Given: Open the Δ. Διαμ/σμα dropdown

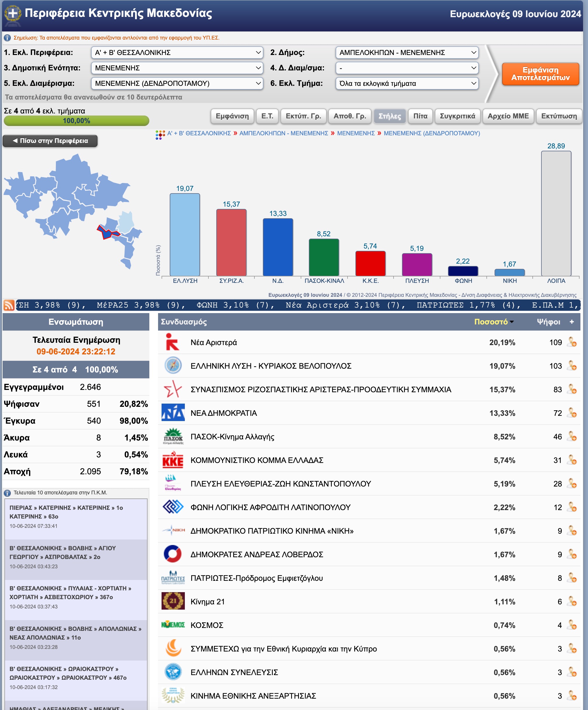Looking at the screenshot, I should (x=407, y=68).
